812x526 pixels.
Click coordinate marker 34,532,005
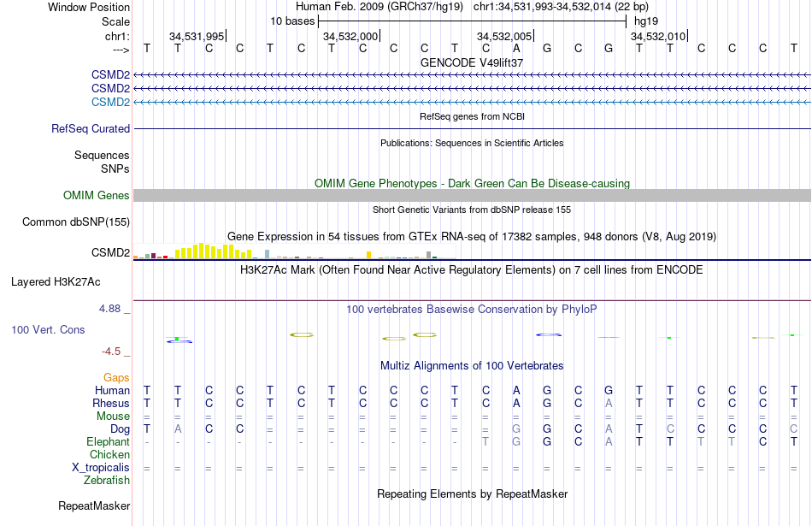click(x=504, y=36)
